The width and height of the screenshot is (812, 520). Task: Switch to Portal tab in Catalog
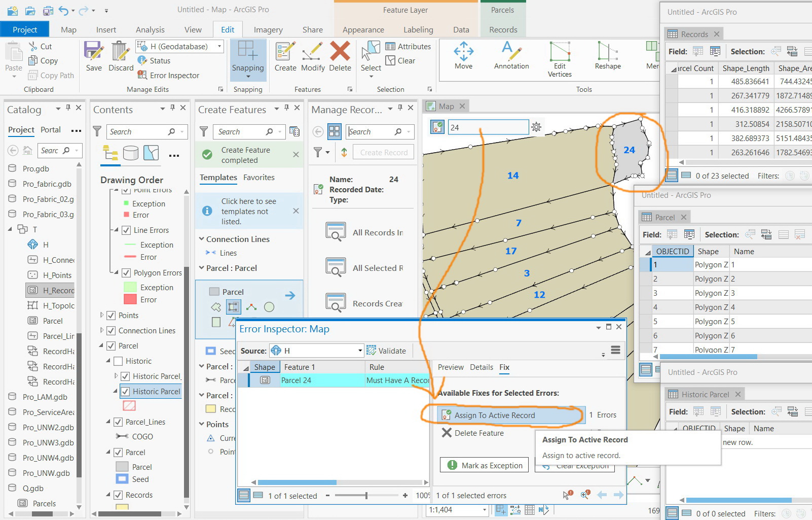click(51, 130)
